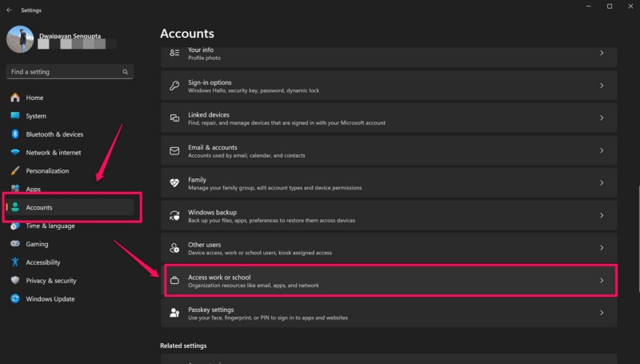Click the Access work or school briefcase icon
Screen dimensions: 640x364
[174, 281]
